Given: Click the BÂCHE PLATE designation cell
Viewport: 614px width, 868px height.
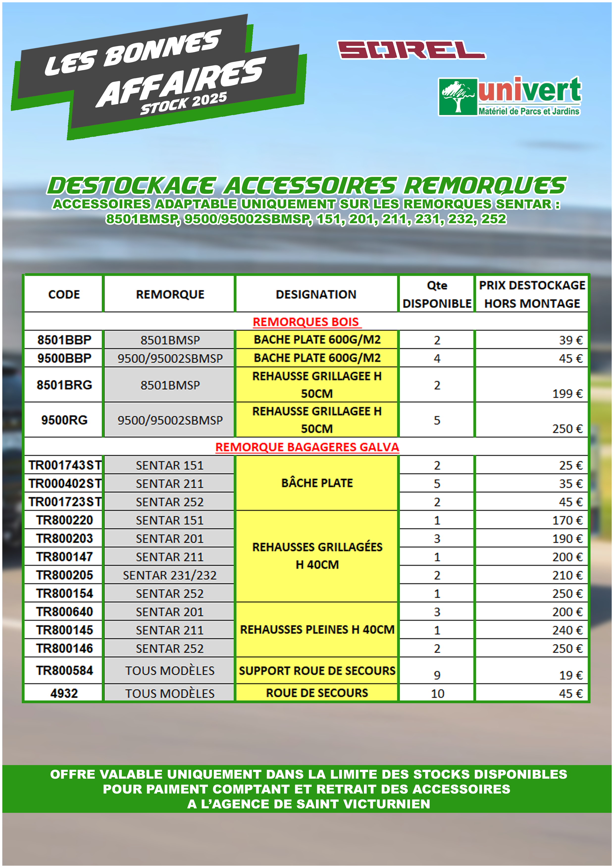Looking at the screenshot, I should coord(317,483).
